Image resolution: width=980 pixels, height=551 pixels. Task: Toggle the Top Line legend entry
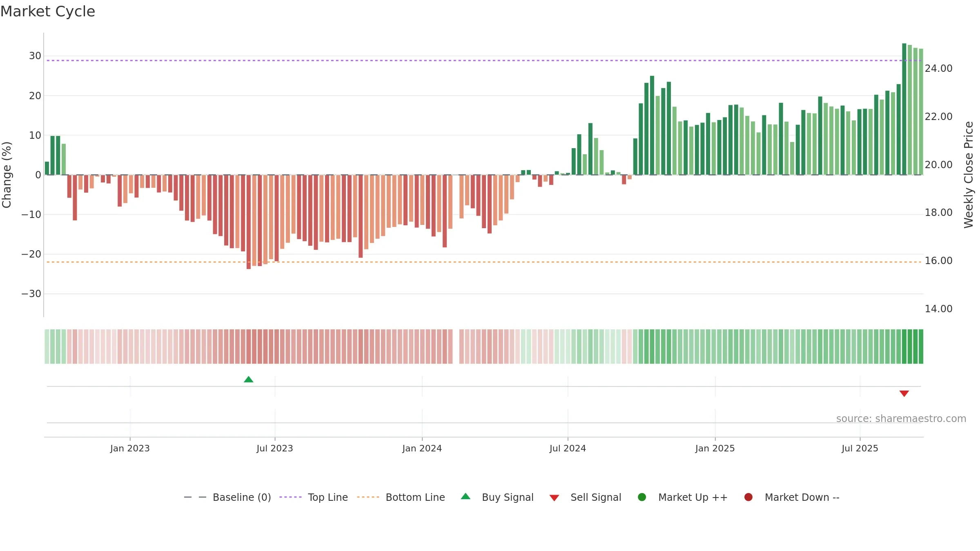point(314,497)
